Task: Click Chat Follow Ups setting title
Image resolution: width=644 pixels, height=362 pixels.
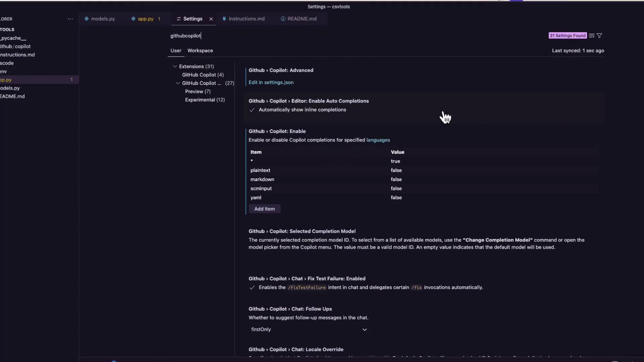Action: point(290,309)
